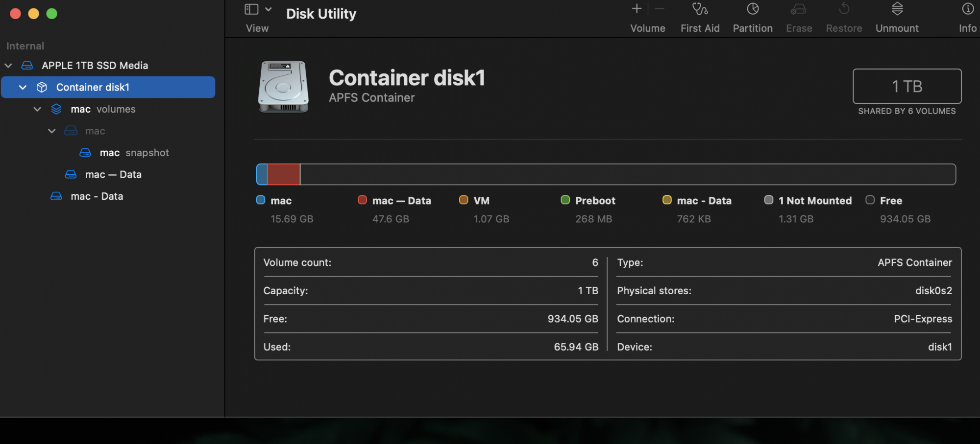980x444 pixels.
Task: Click the hard drive image beside Container disk1
Action: [283, 87]
